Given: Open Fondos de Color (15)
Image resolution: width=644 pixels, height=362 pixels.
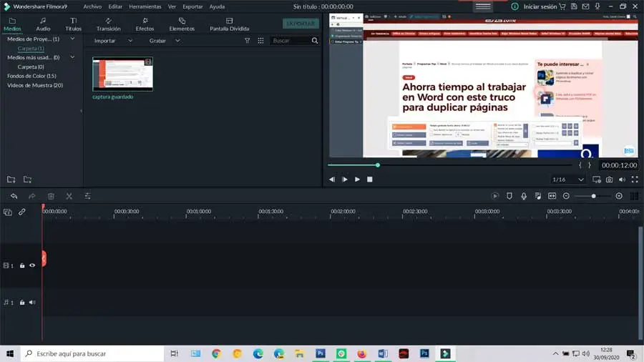Looking at the screenshot, I should 31,76.
